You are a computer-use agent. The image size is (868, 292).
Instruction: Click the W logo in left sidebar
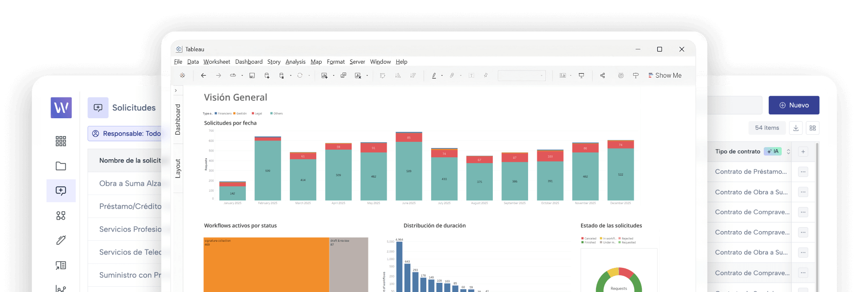61,107
